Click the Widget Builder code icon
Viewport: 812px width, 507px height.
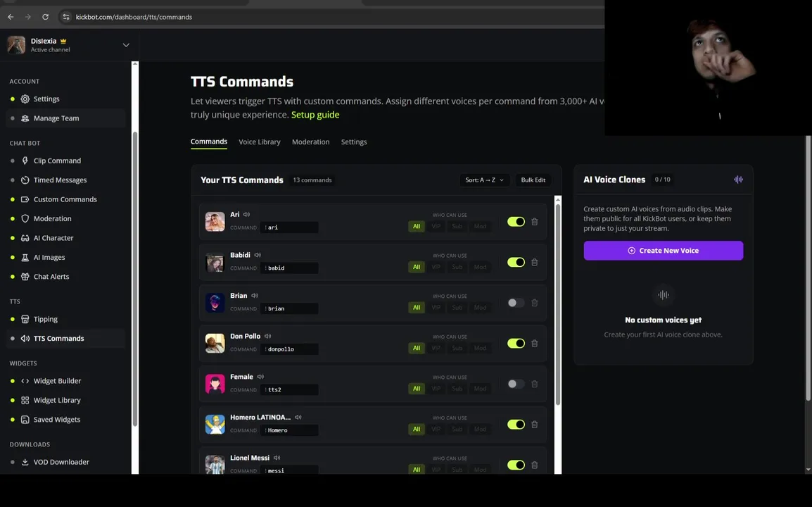pos(25,381)
